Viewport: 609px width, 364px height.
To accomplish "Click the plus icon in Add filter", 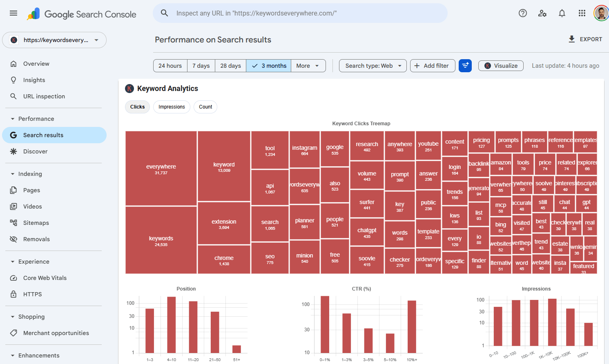I will point(417,66).
